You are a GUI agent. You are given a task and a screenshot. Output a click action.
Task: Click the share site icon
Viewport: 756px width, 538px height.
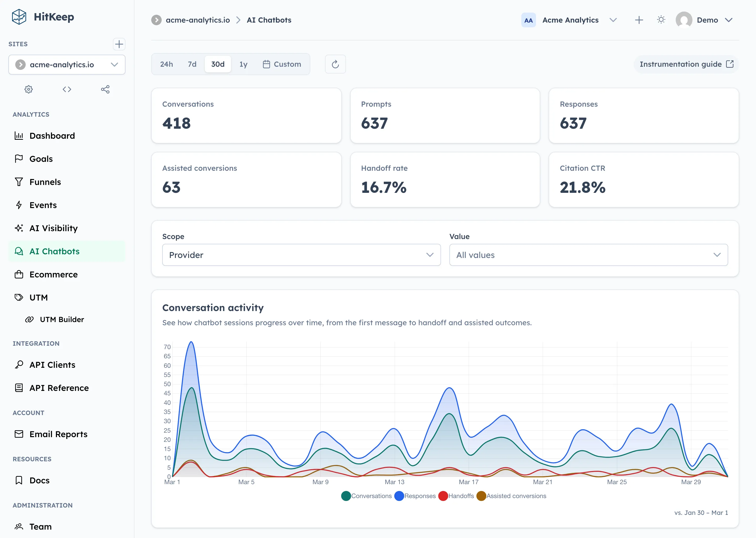click(105, 89)
